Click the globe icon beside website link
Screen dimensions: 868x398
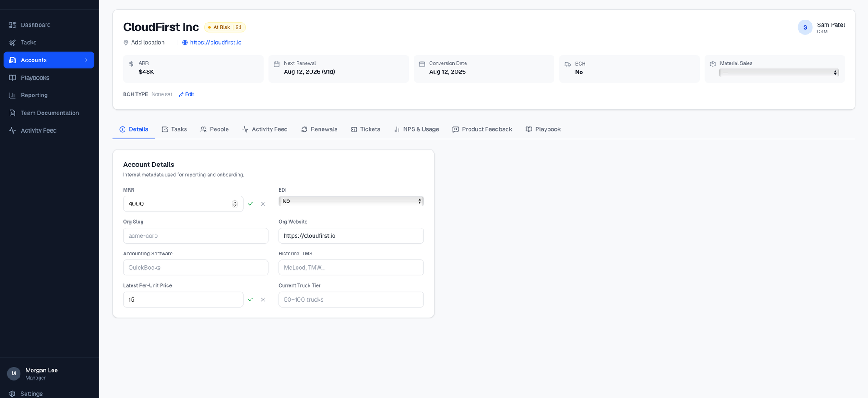(x=185, y=43)
